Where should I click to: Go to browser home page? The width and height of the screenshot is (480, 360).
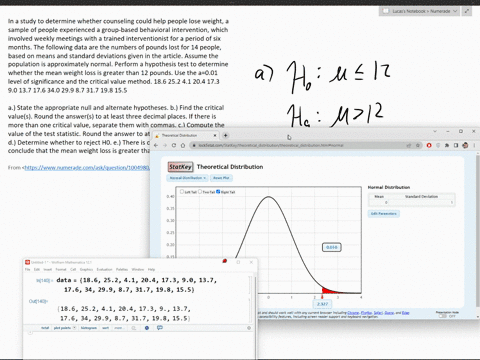(183, 145)
